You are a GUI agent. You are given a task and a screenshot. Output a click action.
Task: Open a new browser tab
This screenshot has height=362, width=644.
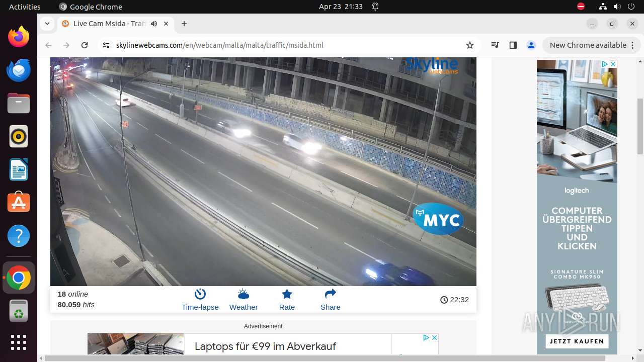[184, 24]
